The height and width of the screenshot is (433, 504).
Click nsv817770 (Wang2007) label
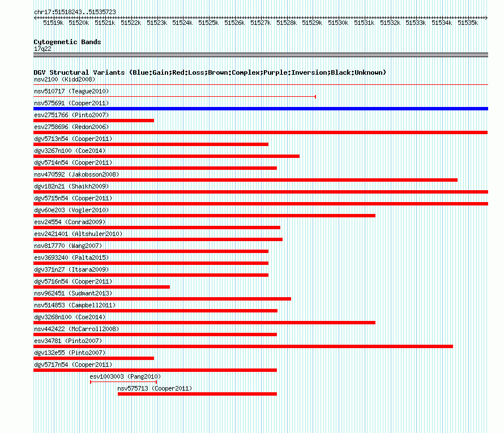[x=68, y=246]
